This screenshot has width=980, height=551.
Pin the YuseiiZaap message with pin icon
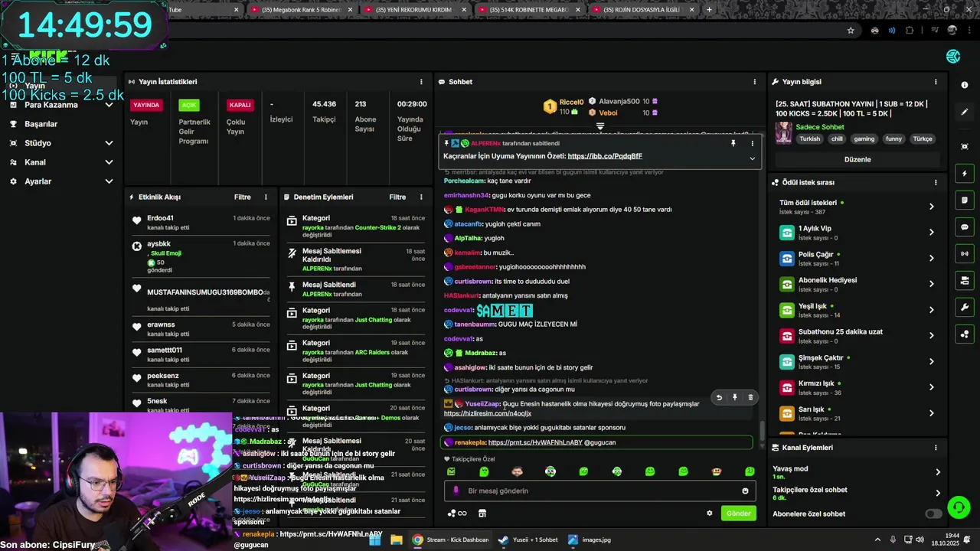point(734,397)
